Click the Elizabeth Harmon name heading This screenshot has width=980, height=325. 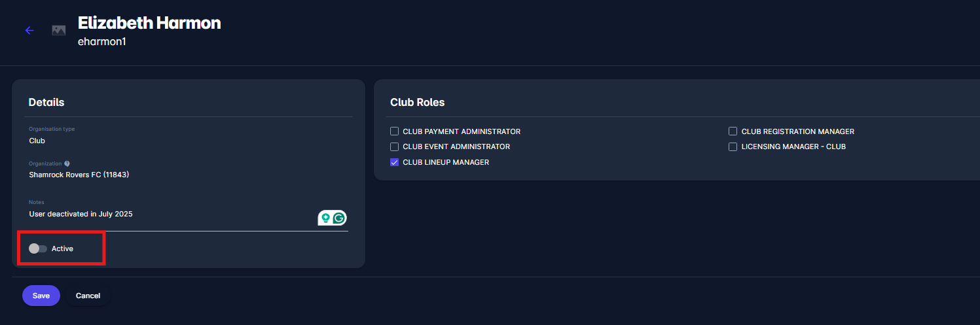tap(149, 24)
